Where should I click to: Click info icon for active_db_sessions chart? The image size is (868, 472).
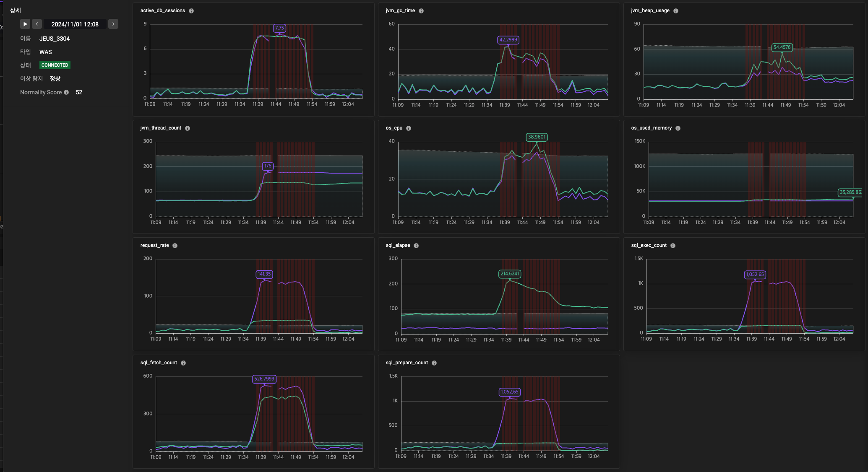tap(191, 11)
